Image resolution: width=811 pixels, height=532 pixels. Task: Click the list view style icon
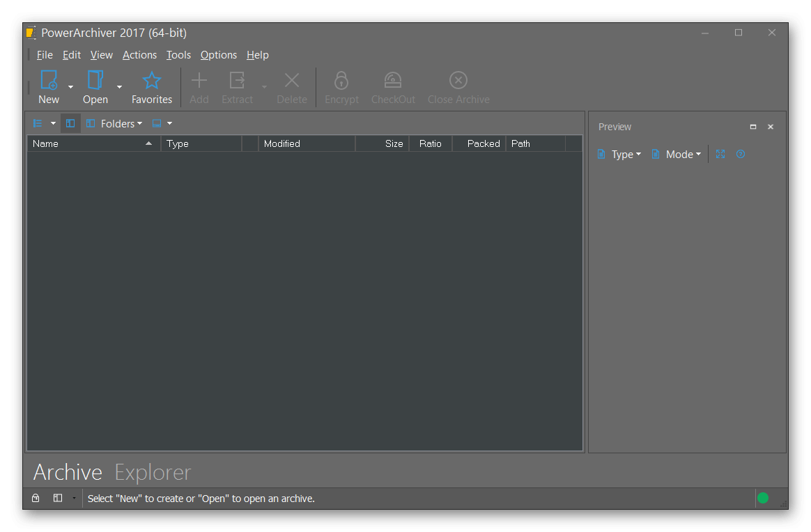point(38,123)
